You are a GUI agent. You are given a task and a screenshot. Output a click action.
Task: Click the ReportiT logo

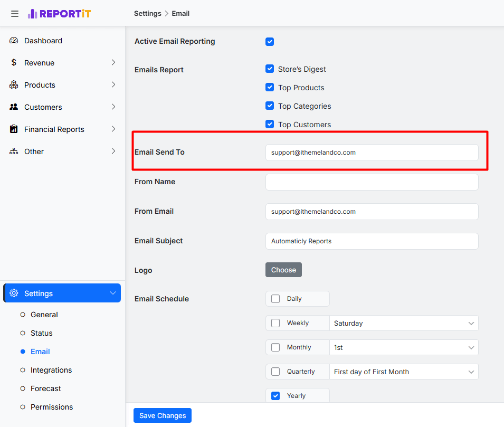[x=59, y=14]
